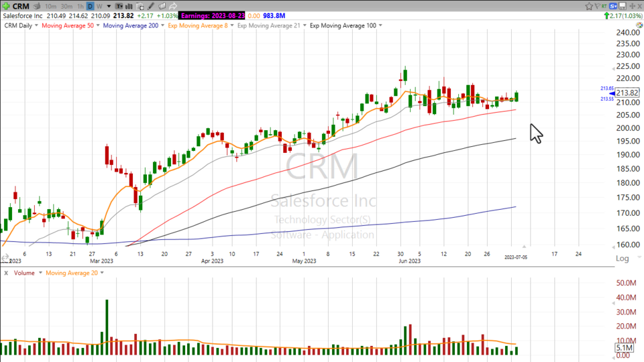
Task: Open the time frame dropdown arrow
Action: [x=109, y=6]
